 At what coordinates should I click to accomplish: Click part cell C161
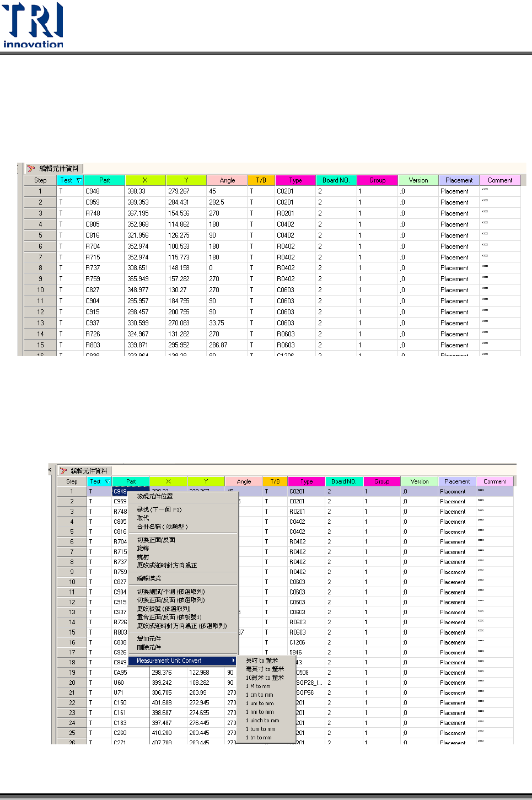pyautogui.click(x=131, y=713)
